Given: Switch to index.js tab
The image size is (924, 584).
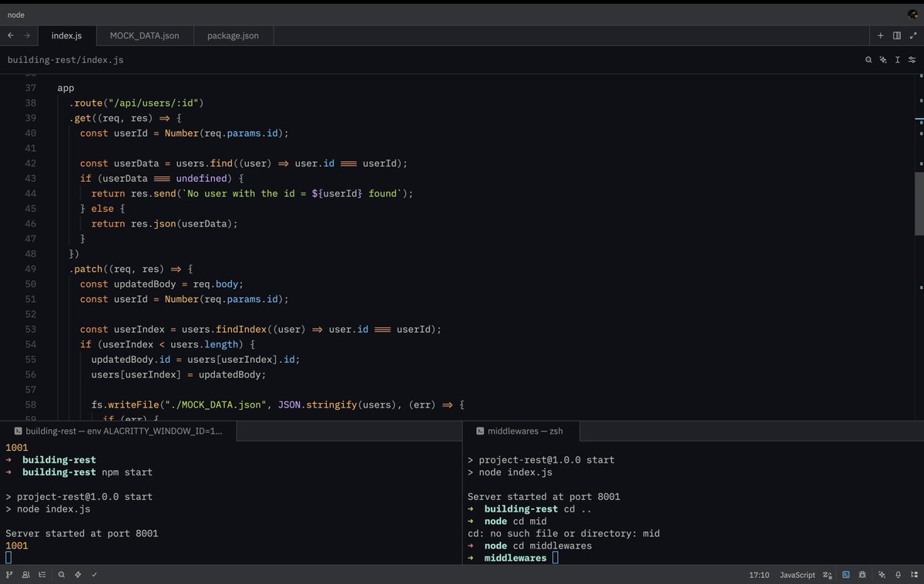Looking at the screenshot, I should point(66,35).
